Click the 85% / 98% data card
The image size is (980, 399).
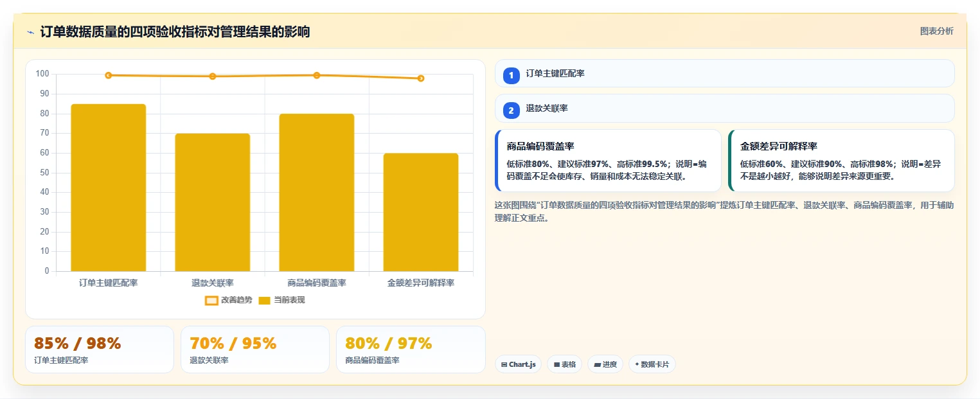click(100, 350)
